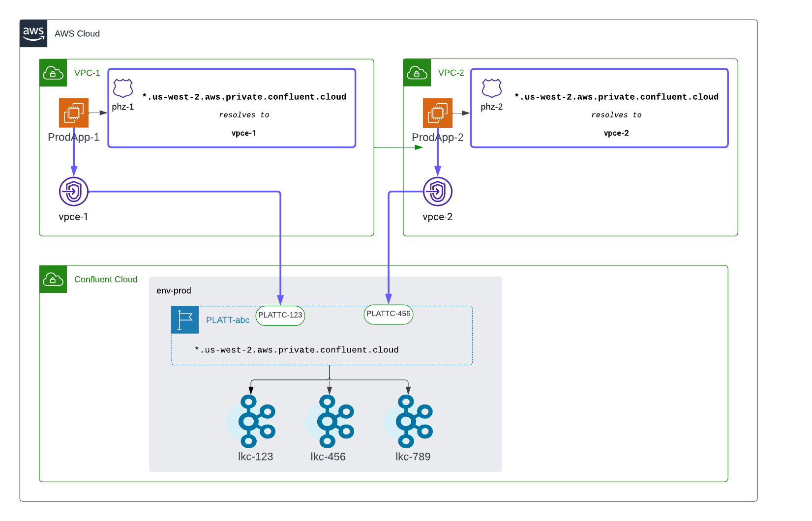Select the env-prod container label
Viewport: 812px width, 521px height.
tap(175, 290)
